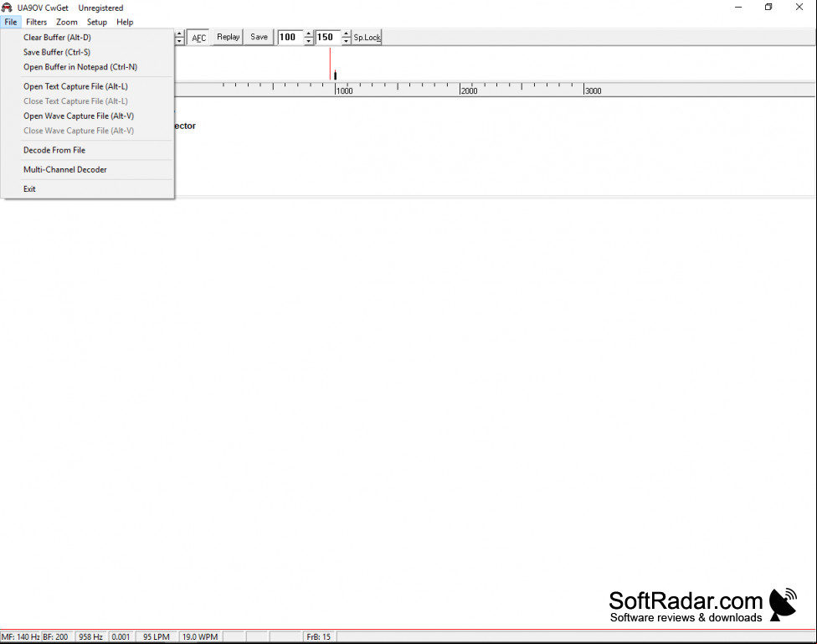Choose Clear Buffer (Alt-D) from File menu

tap(87, 38)
